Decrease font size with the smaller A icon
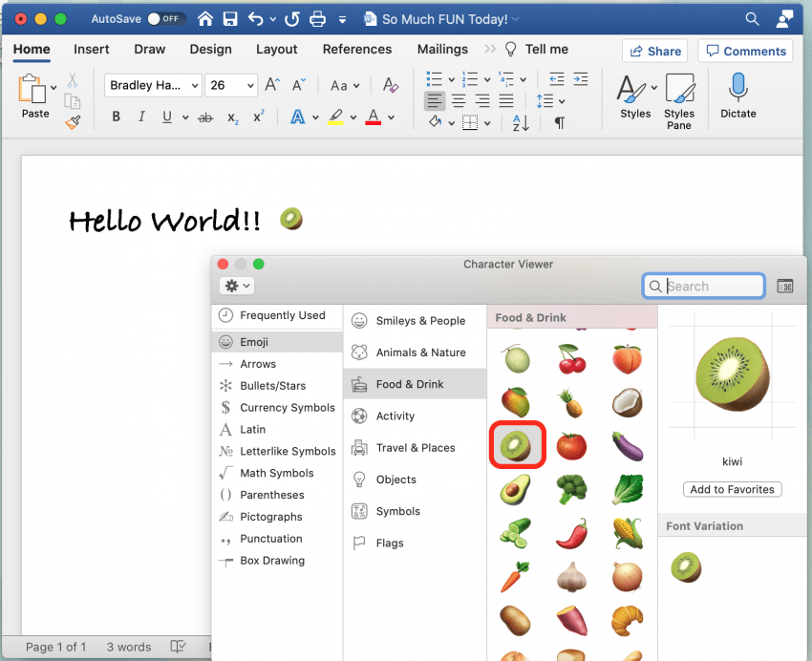Screen dimensions: 812x661 pyautogui.click(x=298, y=84)
